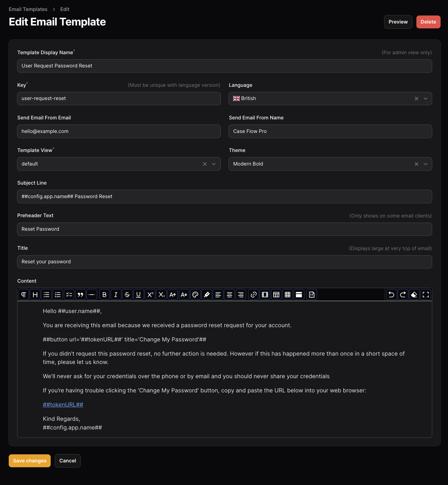Insert a task checklist into the content

[x=69, y=294]
